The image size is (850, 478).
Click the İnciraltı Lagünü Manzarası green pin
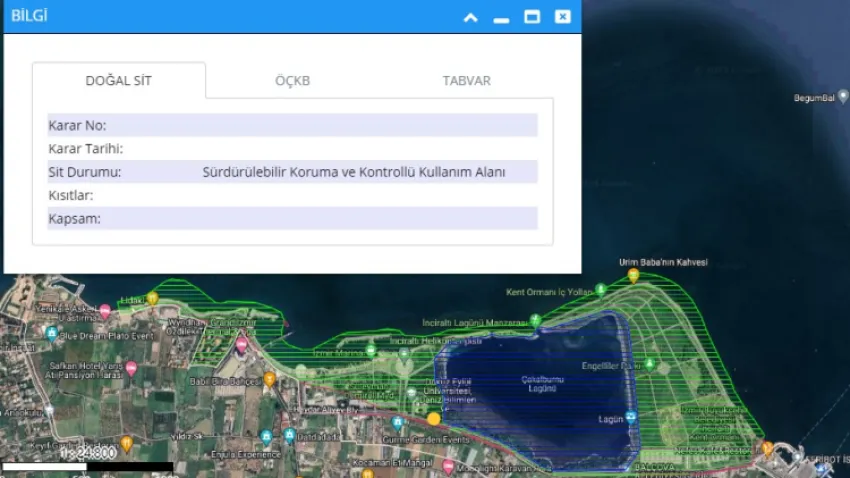click(535, 320)
